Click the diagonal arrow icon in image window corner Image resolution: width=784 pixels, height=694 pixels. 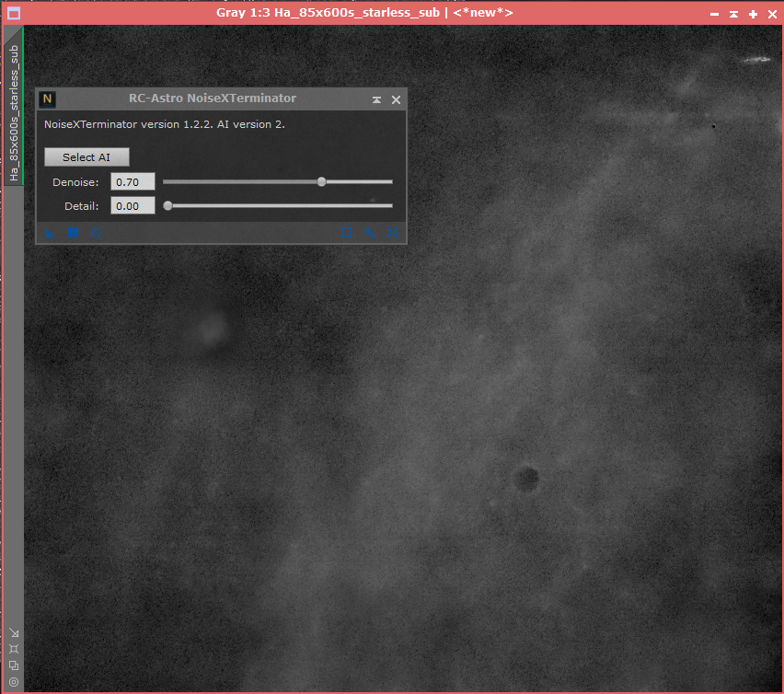tap(14, 633)
